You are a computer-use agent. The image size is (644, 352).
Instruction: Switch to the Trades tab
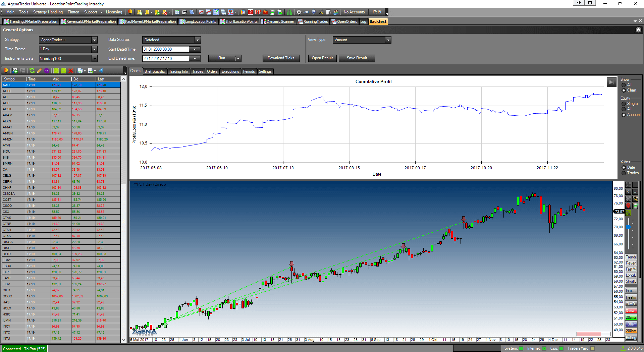tap(198, 71)
